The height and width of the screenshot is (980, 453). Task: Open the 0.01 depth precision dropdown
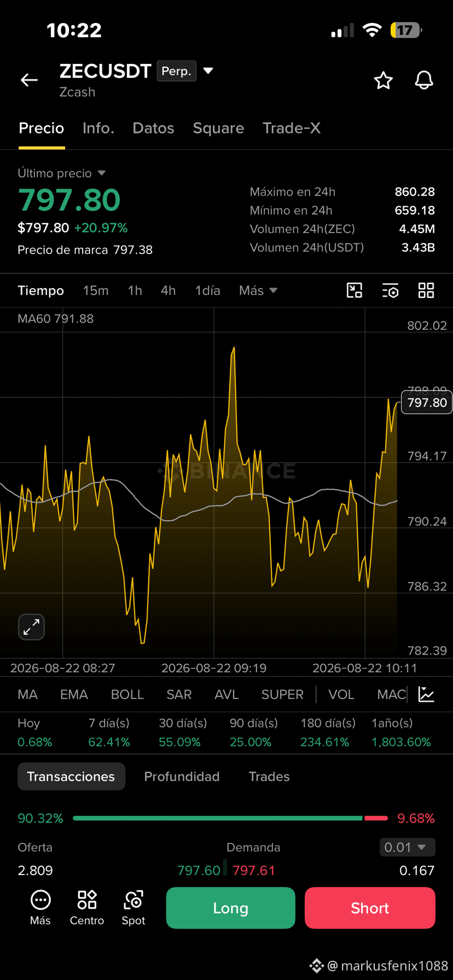[x=408, y=847]
